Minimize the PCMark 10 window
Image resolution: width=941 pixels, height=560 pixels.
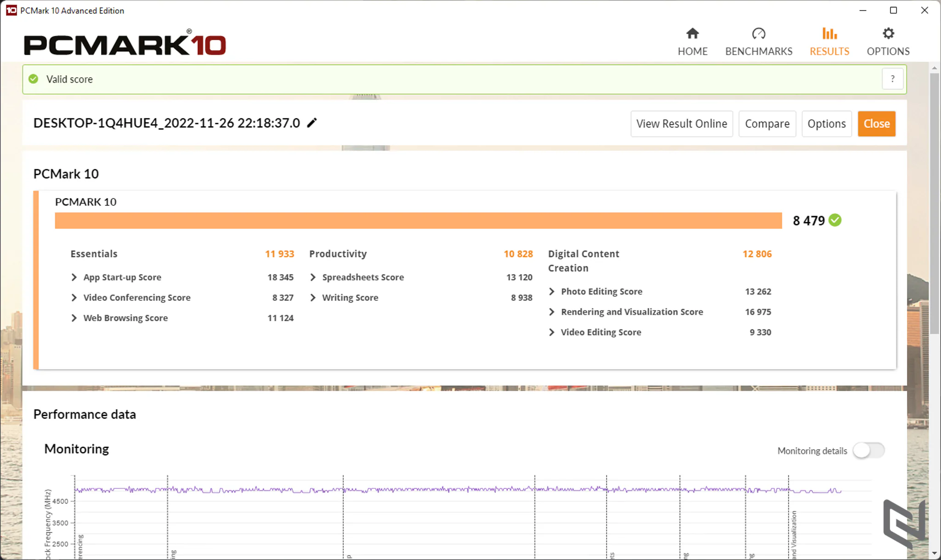pos(863,10)
